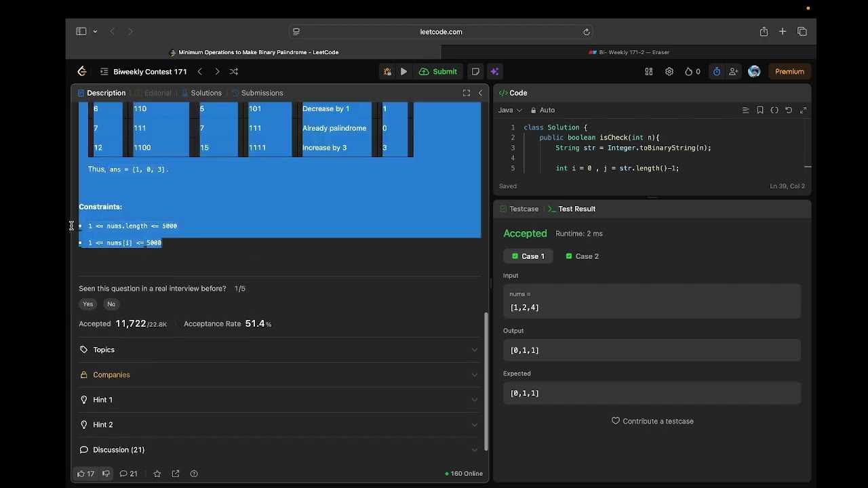Click the LeetCode logo icon
Screen dimensions: 868x488
[x=82, y=71]
